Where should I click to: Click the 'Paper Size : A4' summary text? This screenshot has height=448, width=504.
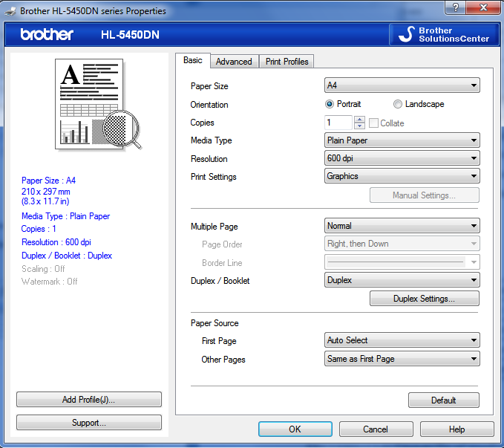[48, 181]
